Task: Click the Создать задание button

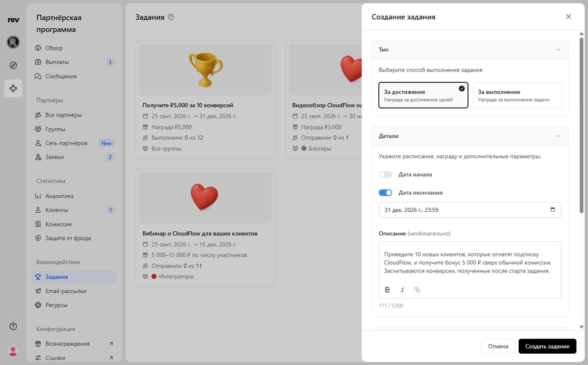Action: pos(547,346)
